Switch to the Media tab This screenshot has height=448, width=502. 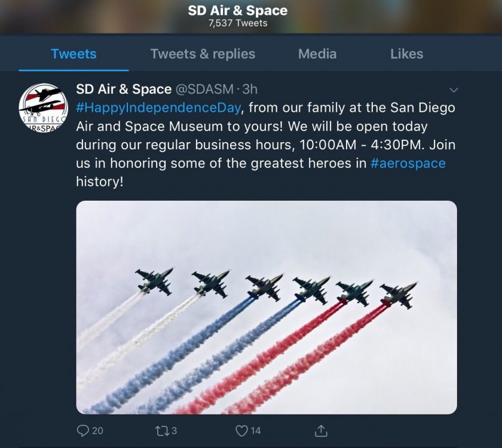(317, 54)
